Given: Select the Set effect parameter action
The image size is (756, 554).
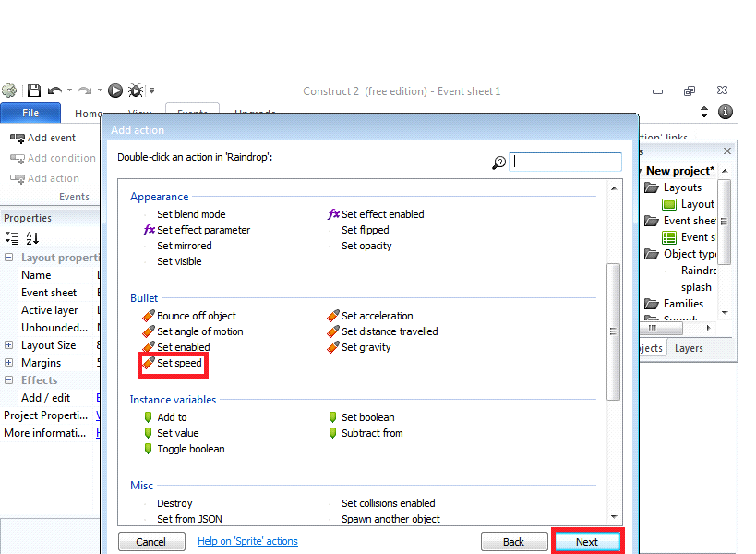Looking at the screenshot, I should (x=197, y=230).
